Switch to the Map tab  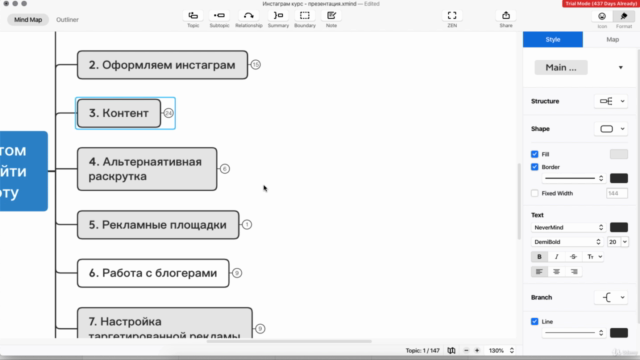point(612,40)
